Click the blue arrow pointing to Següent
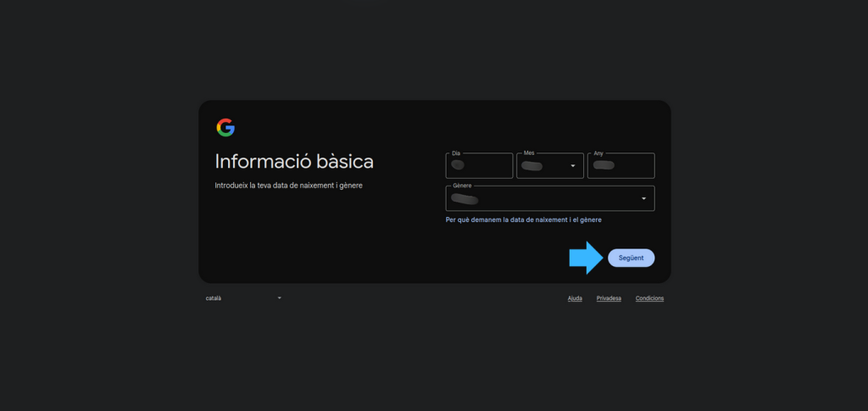Screen dimensions: 868x411 (586, 258)
